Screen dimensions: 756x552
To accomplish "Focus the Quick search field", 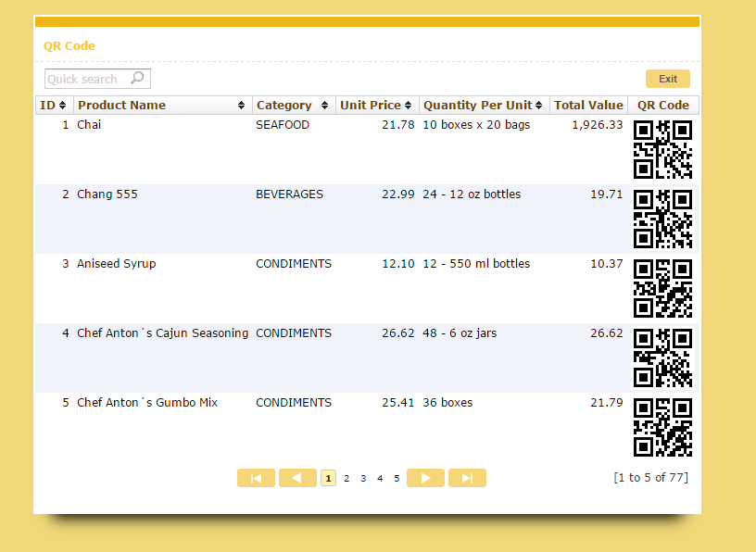I will tap(86, 79).
